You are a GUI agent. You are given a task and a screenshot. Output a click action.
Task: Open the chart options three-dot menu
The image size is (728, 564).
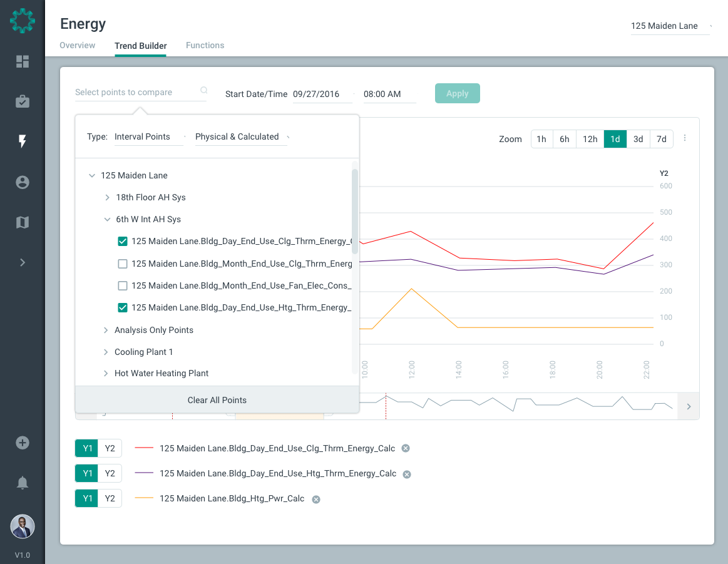pos(685,138)
